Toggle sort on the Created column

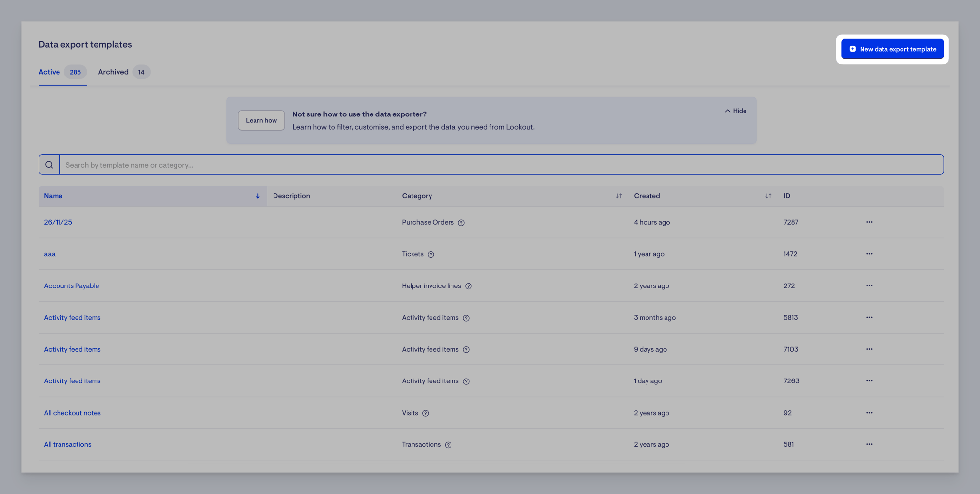[768, 196]
